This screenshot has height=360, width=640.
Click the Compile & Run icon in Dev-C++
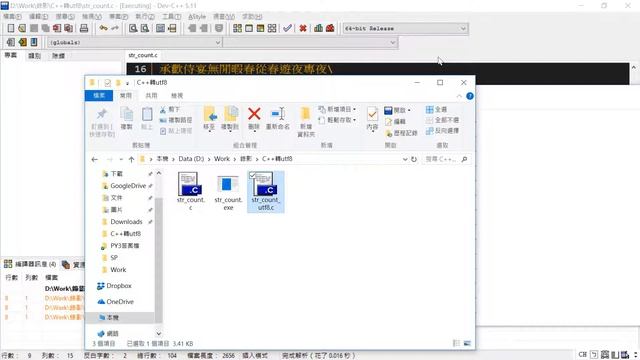[x=260, y=28]
